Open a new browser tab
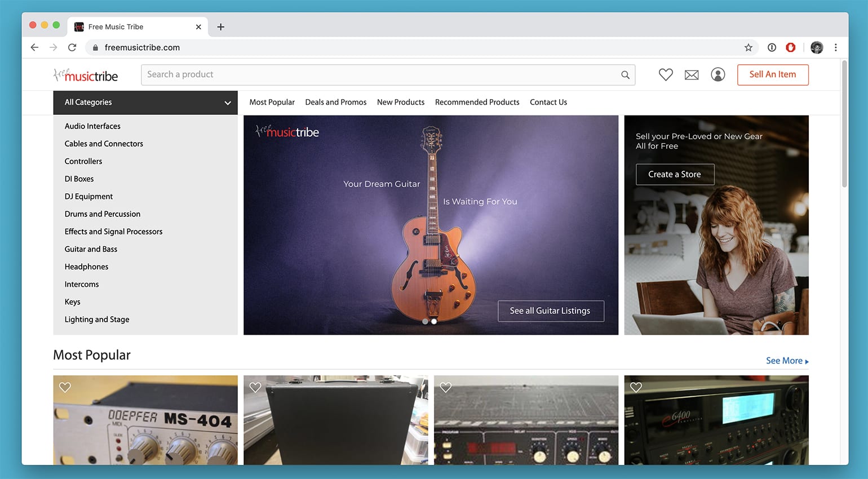868x479 pixels. pyautogui.click(x=221, y=27)
